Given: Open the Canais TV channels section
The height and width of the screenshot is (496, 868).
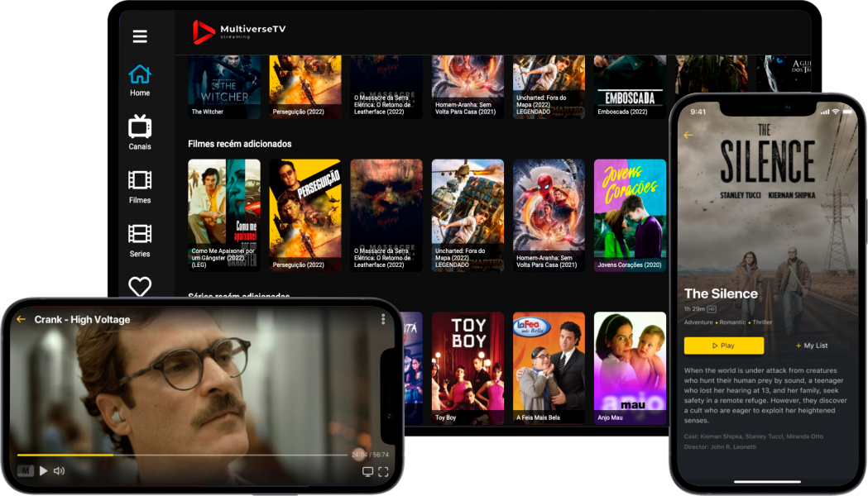Looking at the screenshot, I should [x=140, y=133].
